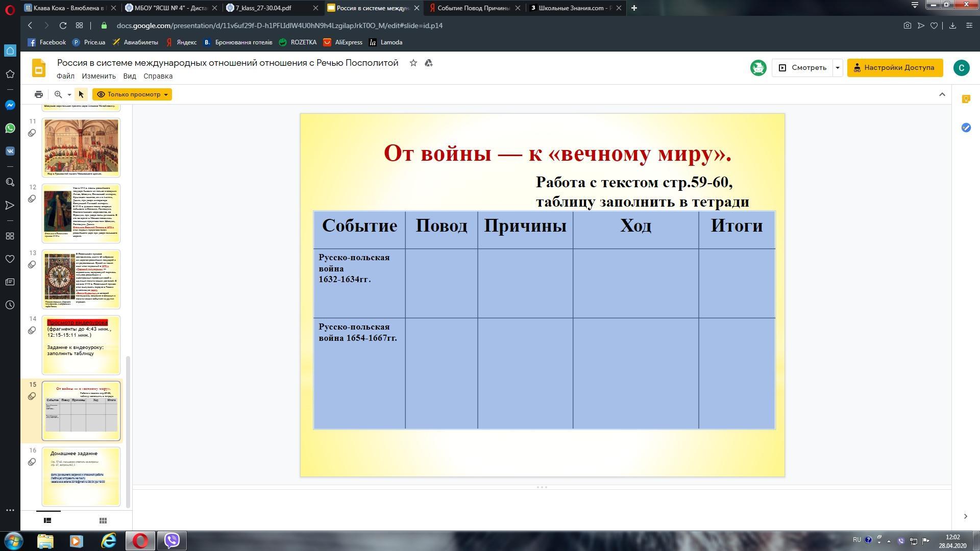Click the print icon in toolbar
The image size is (980, 551).
(x=39, y=94)
